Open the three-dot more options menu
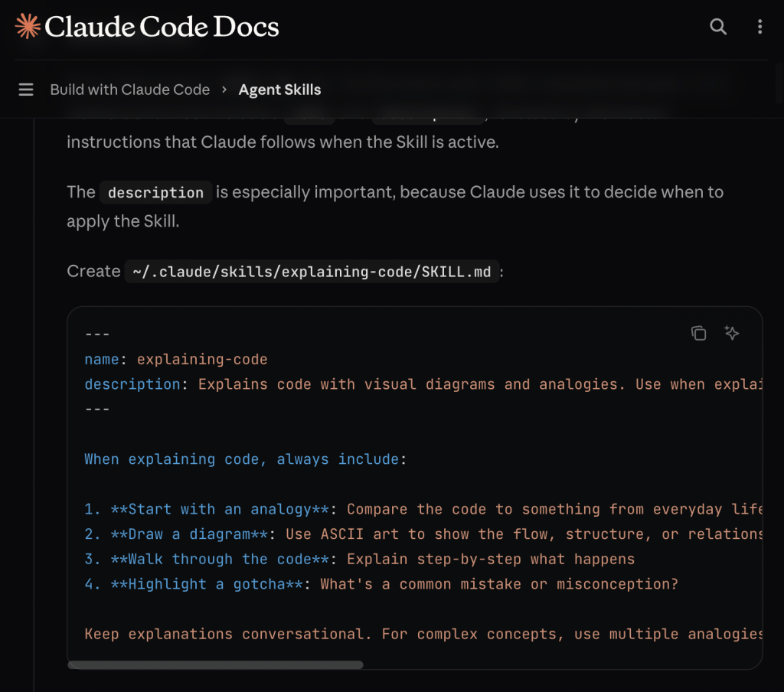This screenshot has height=692, width=784. (x=759, y=27)
